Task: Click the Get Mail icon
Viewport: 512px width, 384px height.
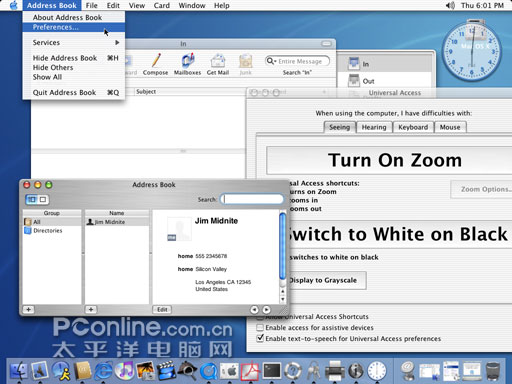Action: click(x=218, y=61)
